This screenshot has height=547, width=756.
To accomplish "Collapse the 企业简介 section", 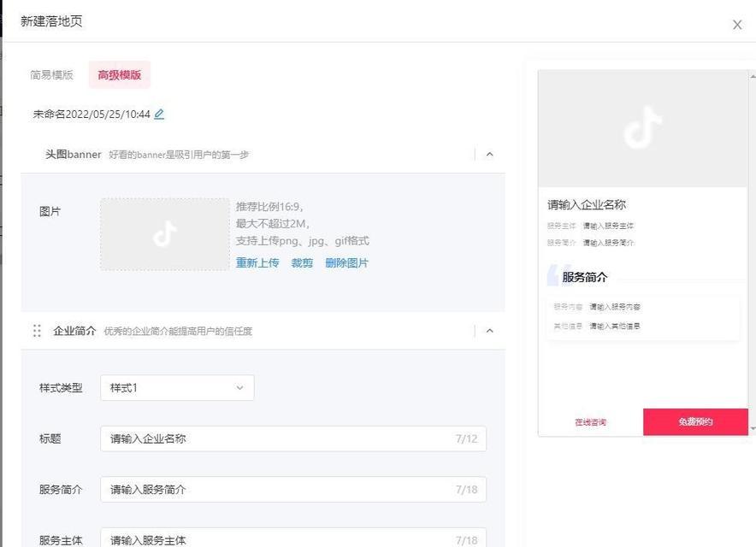I will (489, 331).
